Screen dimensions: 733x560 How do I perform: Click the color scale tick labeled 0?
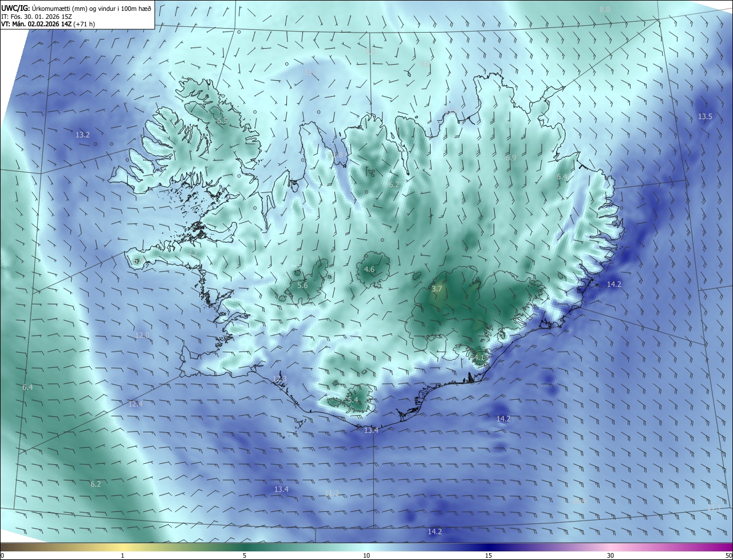tap(2, 555)
